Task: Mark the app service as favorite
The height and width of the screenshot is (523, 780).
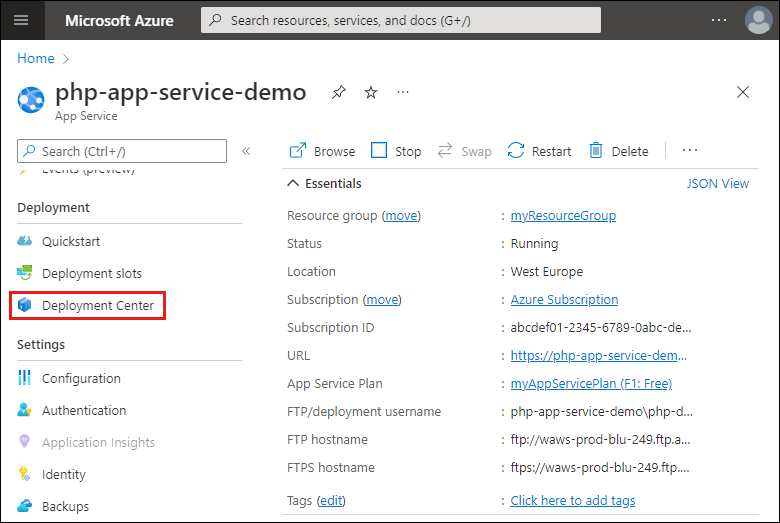Action: [x=371, y=93]
